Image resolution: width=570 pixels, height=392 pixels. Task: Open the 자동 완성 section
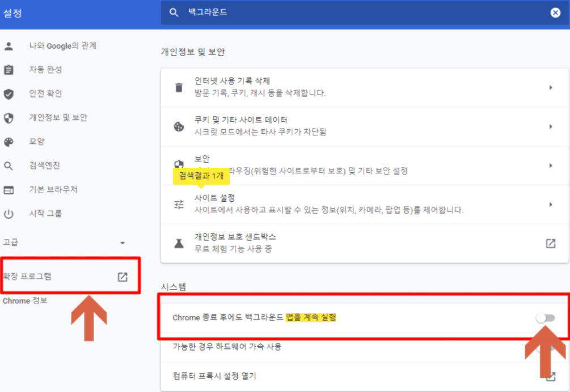pyautogui.click(x=45, y=69)
